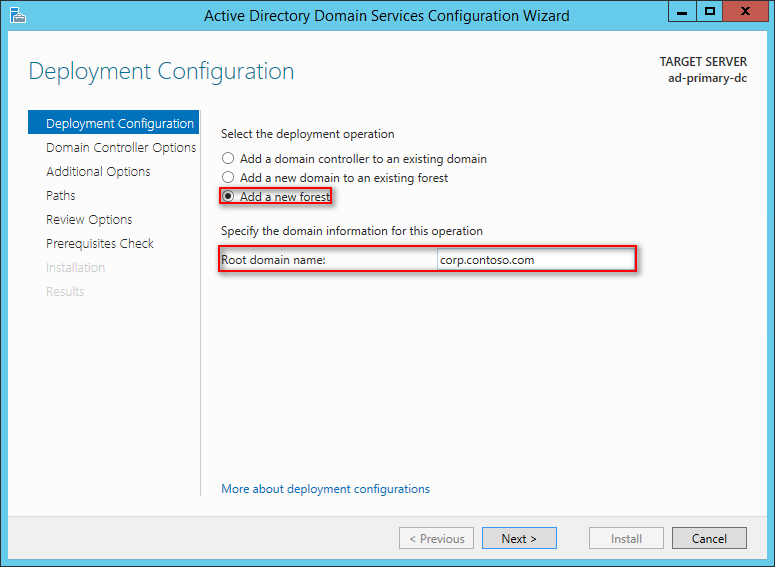Click the greyed-out Installation step
This screenshot has height=567, width=775.
pos(75,267)
